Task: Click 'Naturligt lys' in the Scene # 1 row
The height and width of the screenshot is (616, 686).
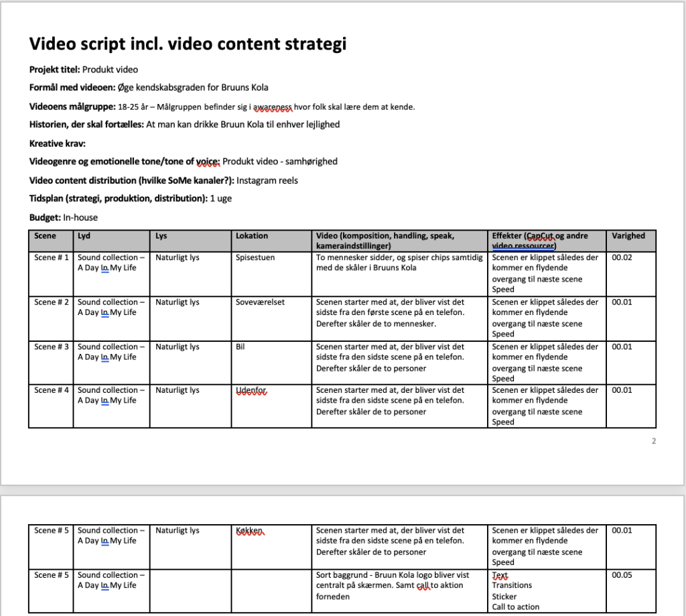Action: 177,257
